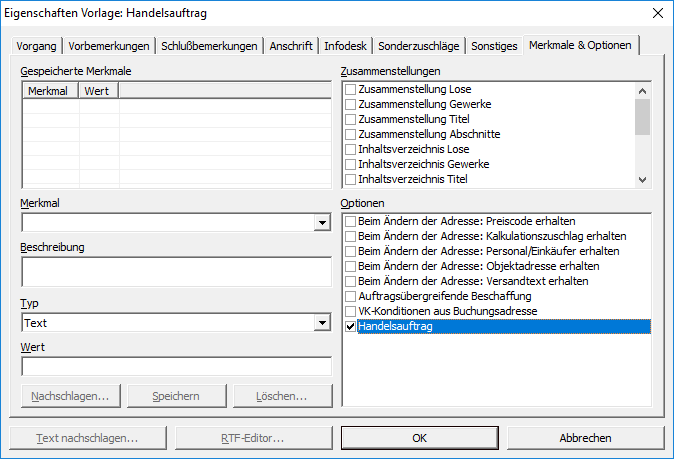The image size is (674, 459).
Task: Close the Eigenschaften Vorlage dialog window
Action: (x=656, y=13)
